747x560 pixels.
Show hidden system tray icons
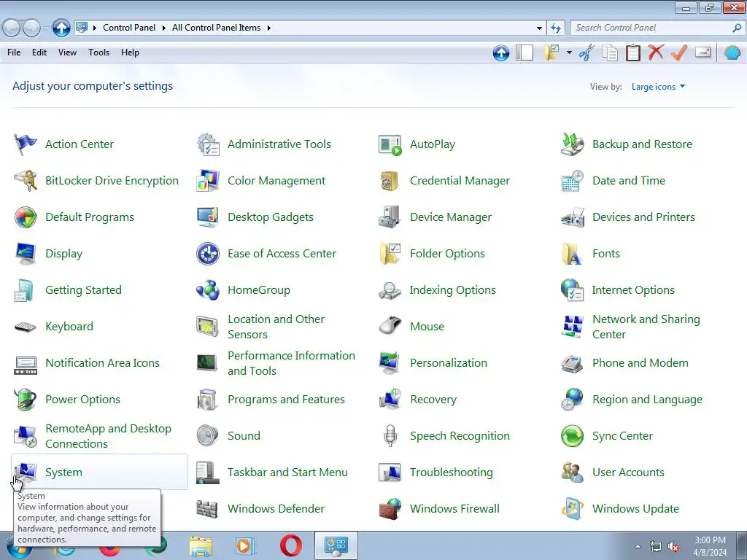coord(638,546)
